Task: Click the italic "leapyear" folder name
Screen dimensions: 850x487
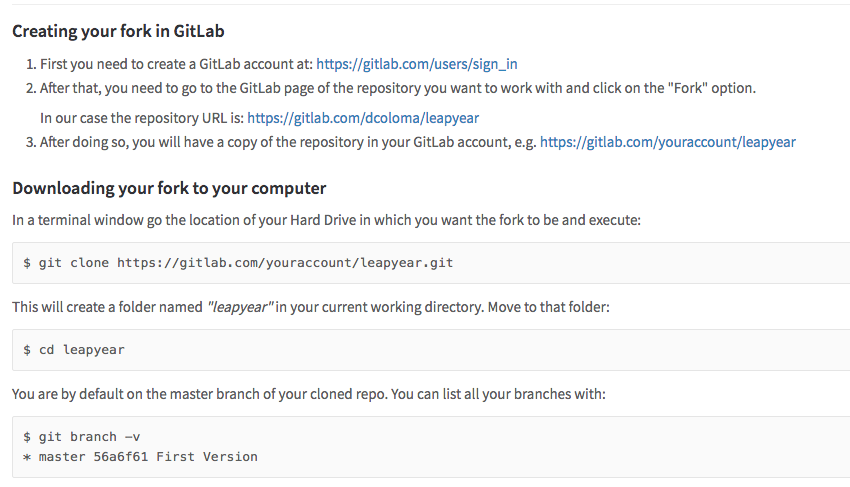Action: [x=240, y=307]
